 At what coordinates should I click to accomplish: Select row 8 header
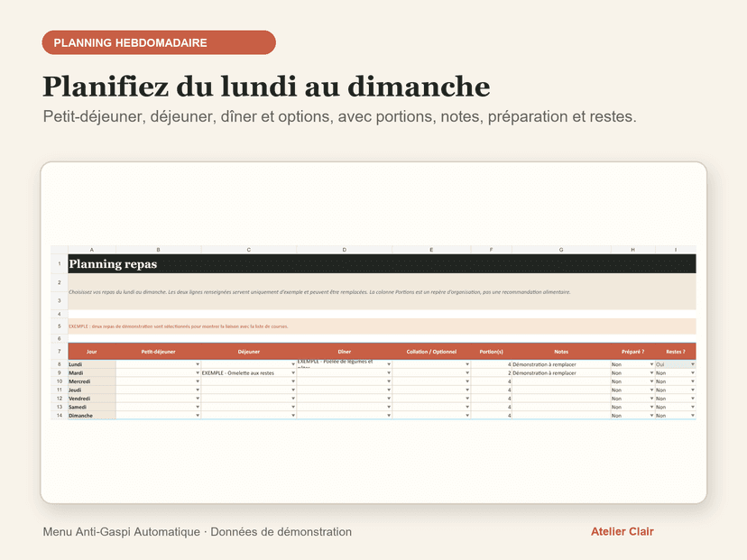60,364
